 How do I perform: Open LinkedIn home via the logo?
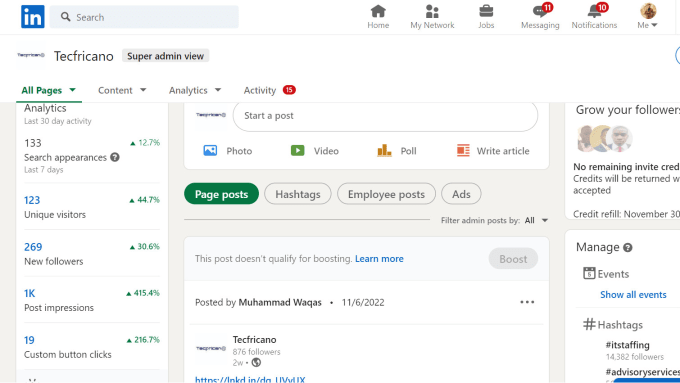point(33,17)
